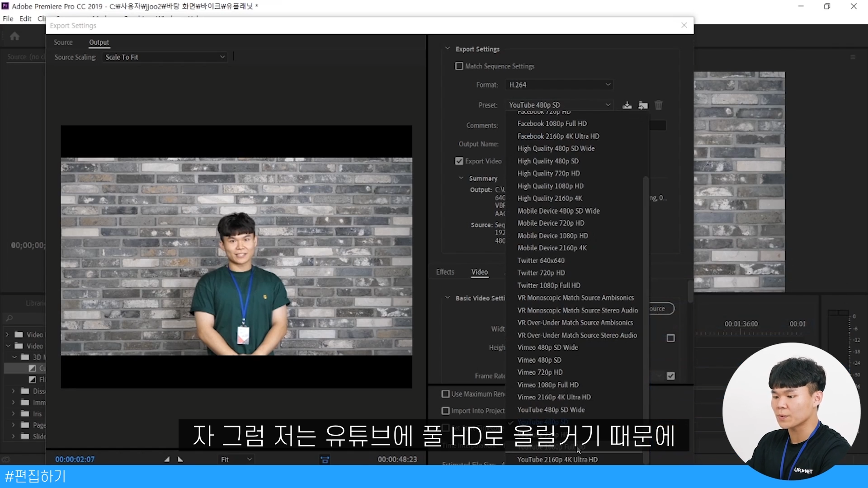Toggle the width/height link checkbox
This screenshot has width=868, height=488.
tap(671, 338)
